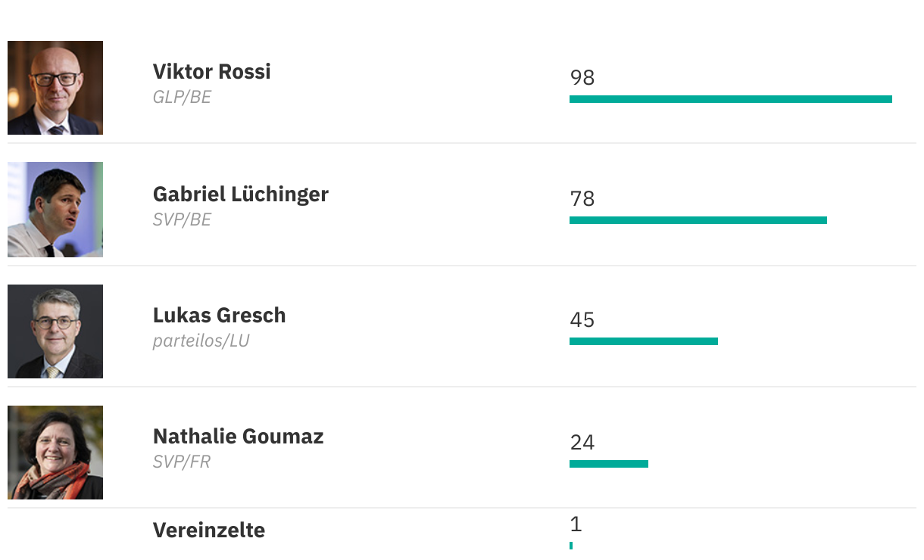Click the Vereinzelte label

[x=208, y=530]
